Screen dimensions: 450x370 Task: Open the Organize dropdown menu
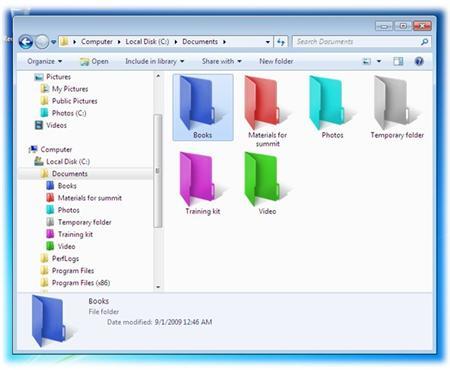(x=44, y=61)
